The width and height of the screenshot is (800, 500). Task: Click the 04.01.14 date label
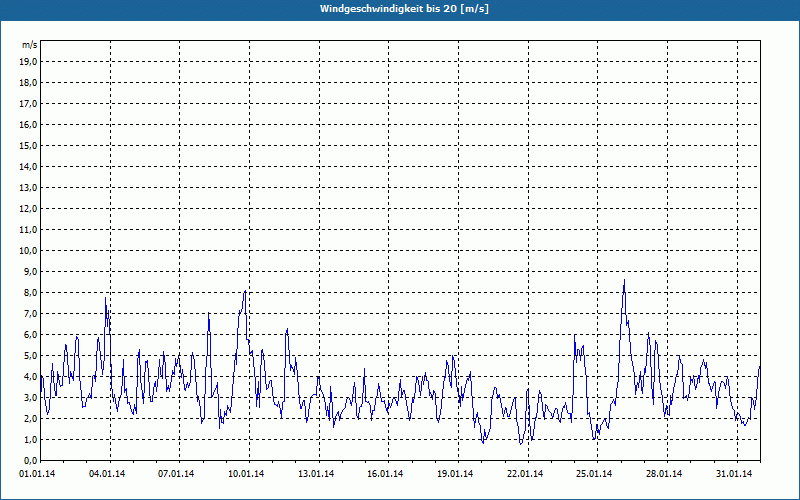[x=107, y=474]
